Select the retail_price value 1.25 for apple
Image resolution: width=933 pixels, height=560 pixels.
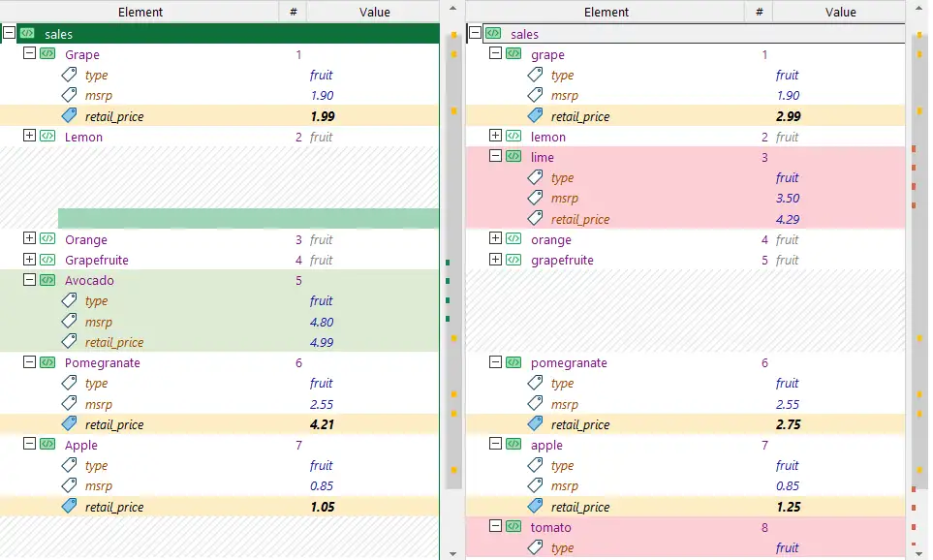click(x=789, y=507)
